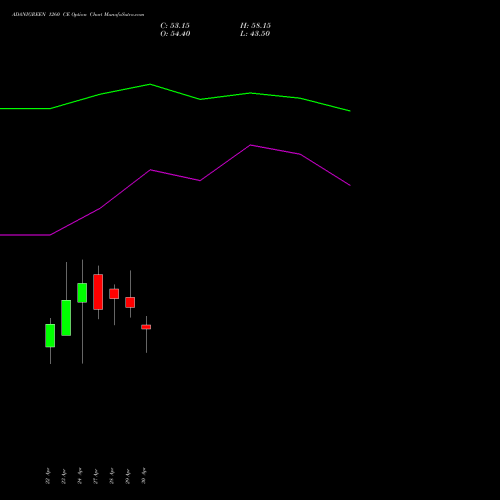Select the last small red candle for 30 Apr

click(146, 327)
